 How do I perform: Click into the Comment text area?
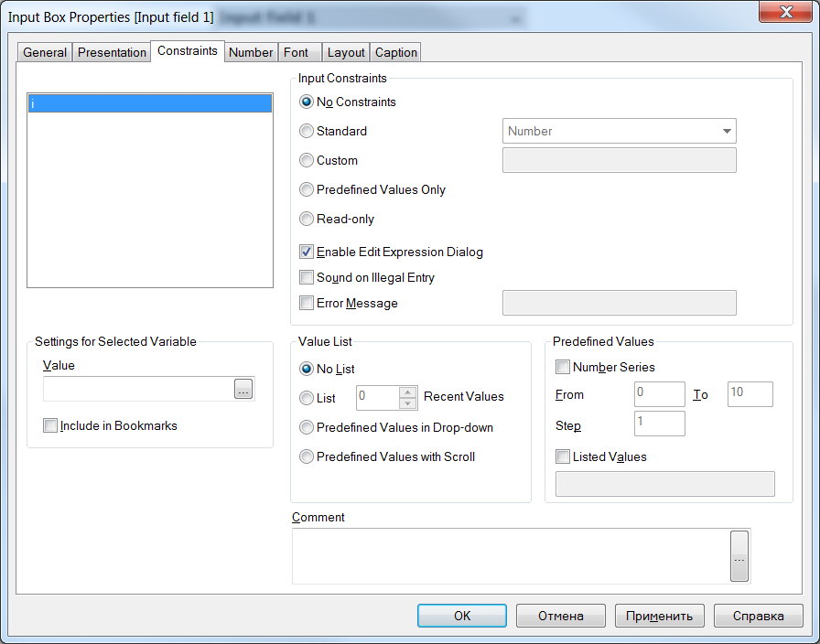510,556
